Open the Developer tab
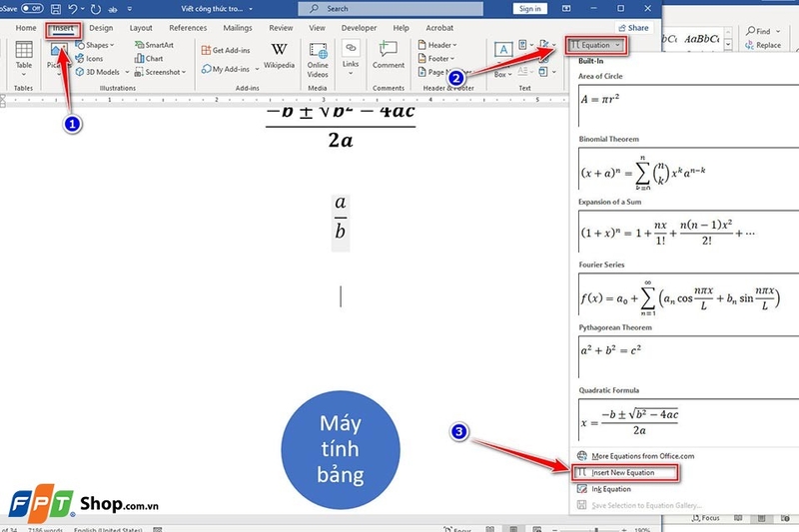Screen dimensions: 799x532 click(359, 28)
